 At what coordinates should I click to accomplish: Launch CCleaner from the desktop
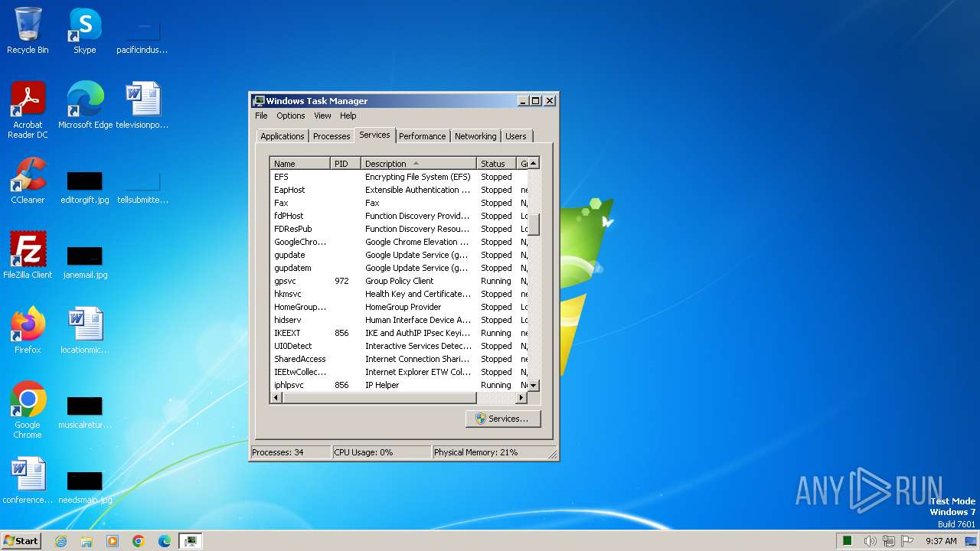(28, 181)
